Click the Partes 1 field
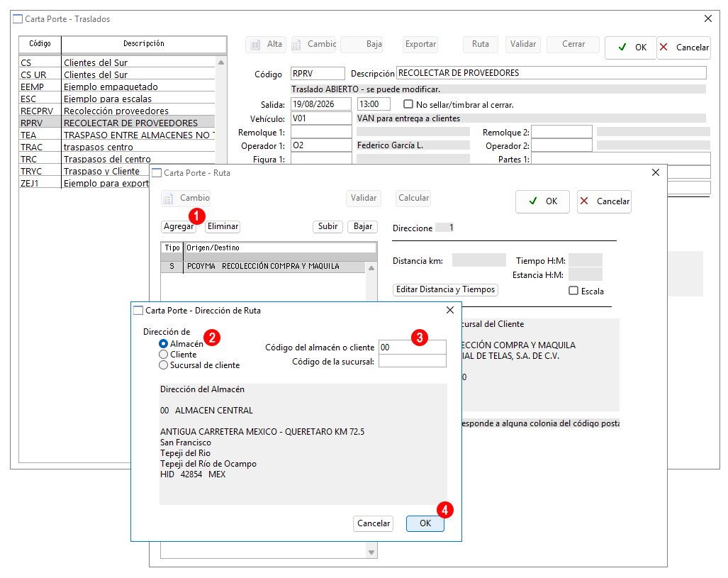The image size is (728, 578). (x=621, y=159)
